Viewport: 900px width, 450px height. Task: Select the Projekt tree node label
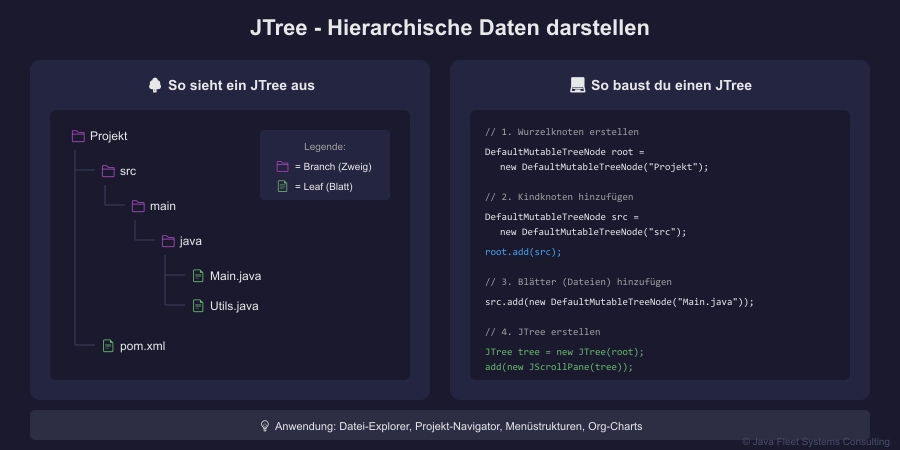click(x=109, y=136)
